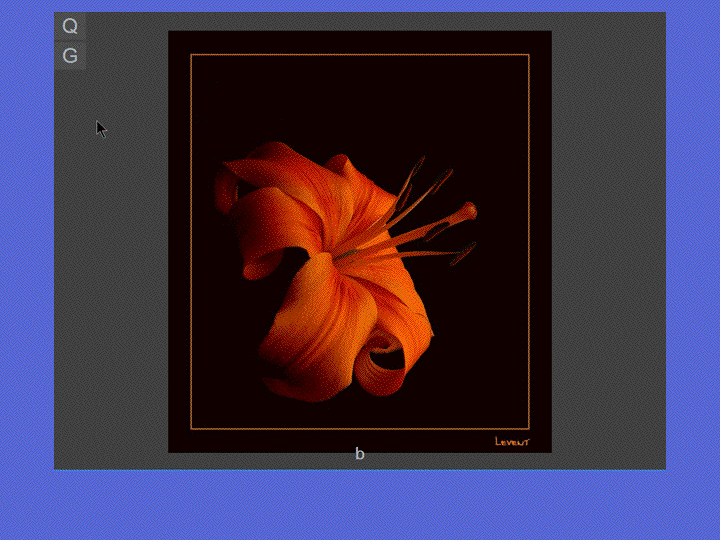Click the flower center where stamens meet

coord(345,254)
